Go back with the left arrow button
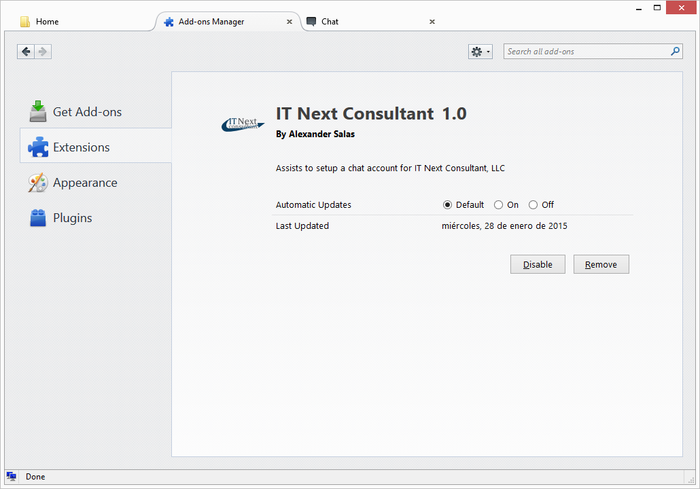 (26, 52)
